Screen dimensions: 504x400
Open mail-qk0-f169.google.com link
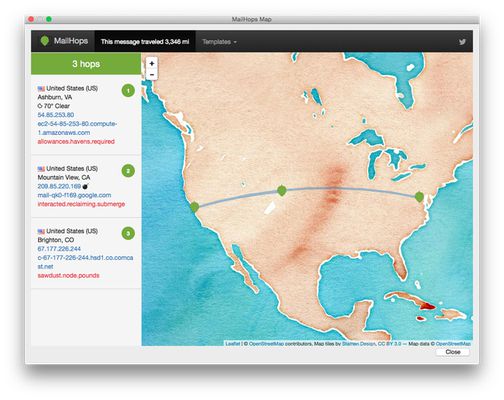click(74, 195)
